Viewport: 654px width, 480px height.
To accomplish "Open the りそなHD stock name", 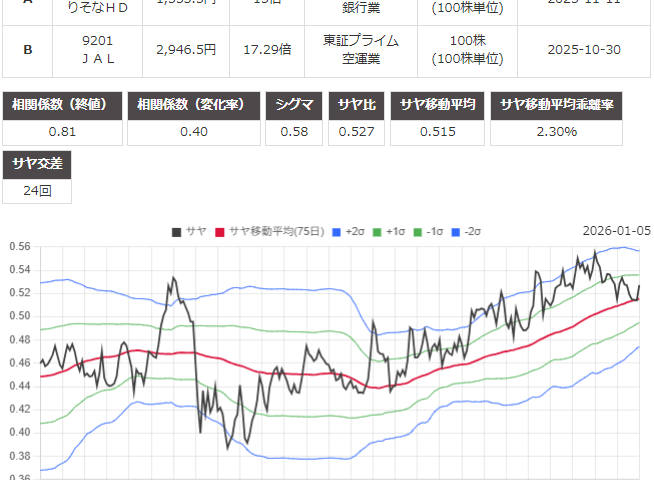I will 104,8.
